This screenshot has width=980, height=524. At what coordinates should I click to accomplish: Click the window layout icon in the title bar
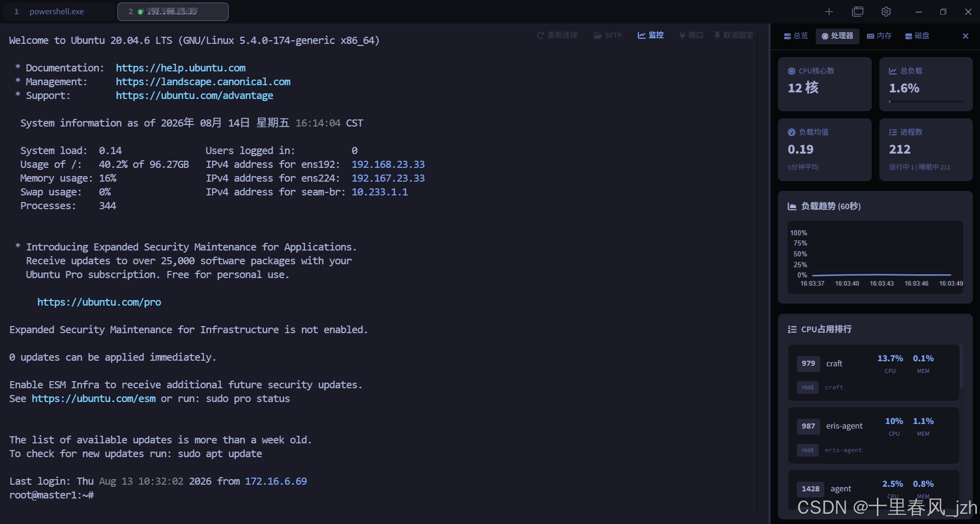pos(858,11)
